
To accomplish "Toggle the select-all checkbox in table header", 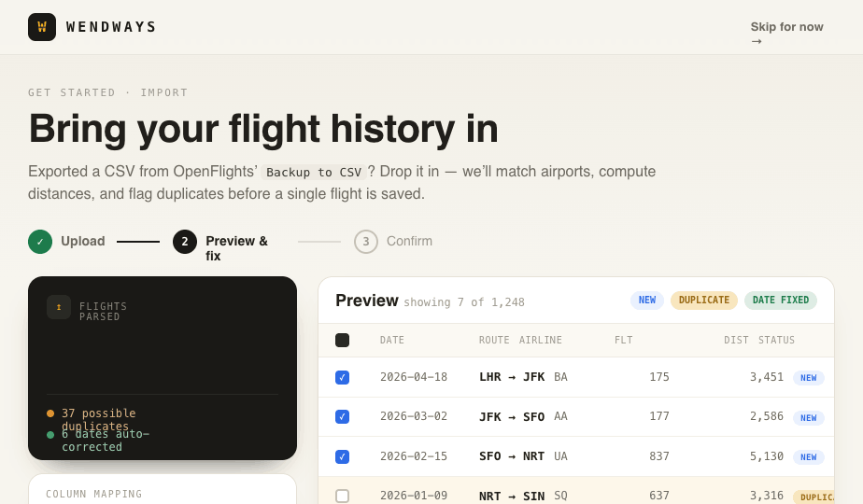I will 343,340.
